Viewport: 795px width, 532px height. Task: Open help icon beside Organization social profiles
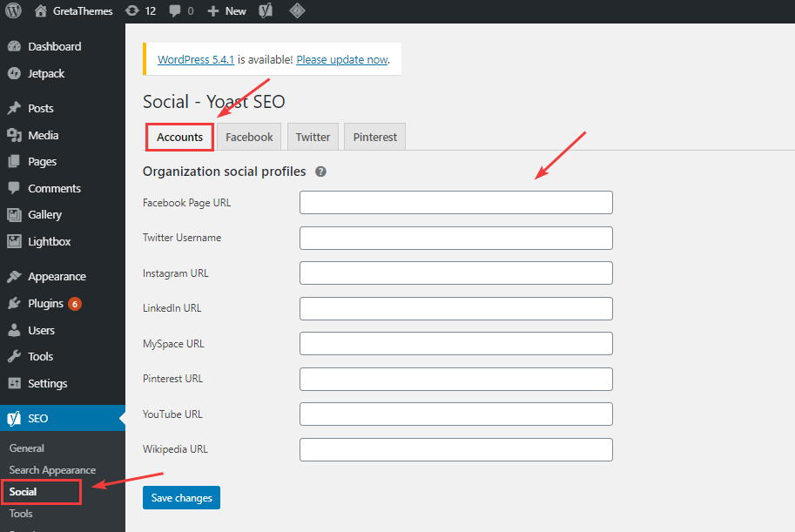pyautogui.click(x=320, y=172)
